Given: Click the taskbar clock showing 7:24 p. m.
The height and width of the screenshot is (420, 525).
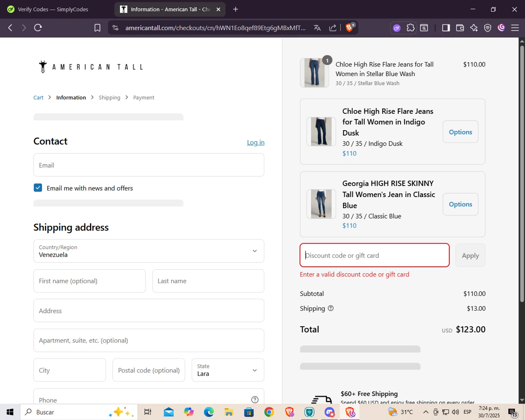Looking at the screenshot, I should click(489, 412).
